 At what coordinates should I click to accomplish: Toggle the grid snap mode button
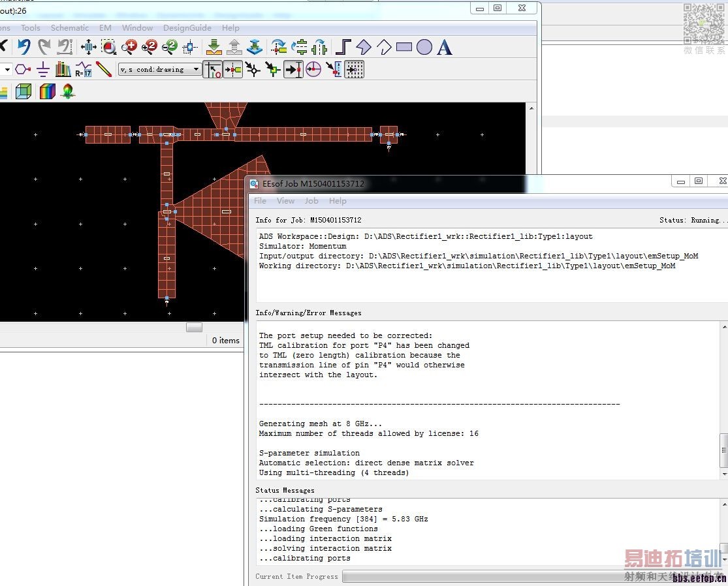(x=354, y=69)
